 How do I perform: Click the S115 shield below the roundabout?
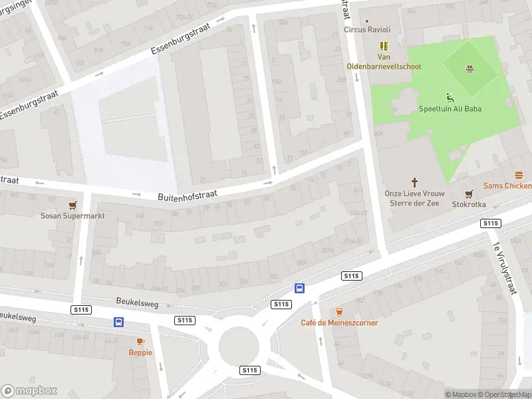250,370
